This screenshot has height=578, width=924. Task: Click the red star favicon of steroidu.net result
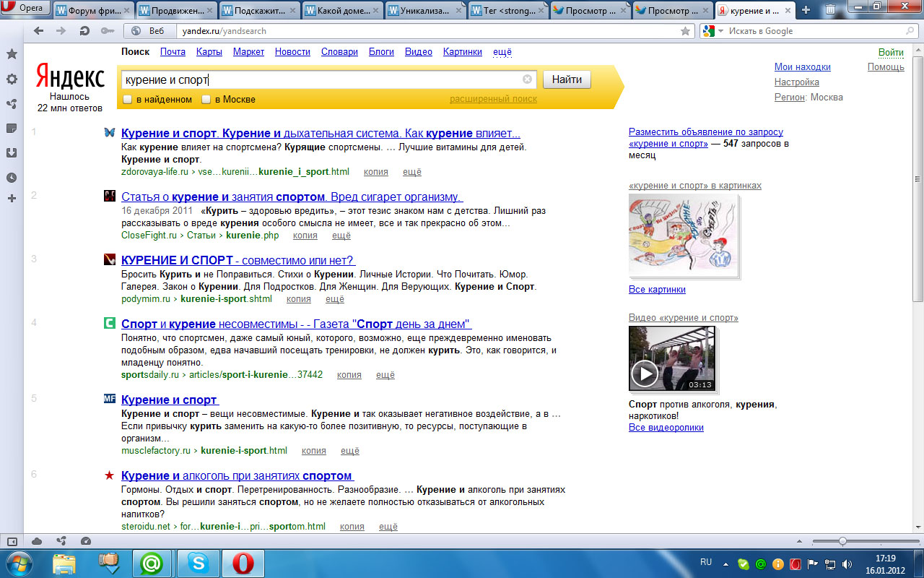(110, 475)
